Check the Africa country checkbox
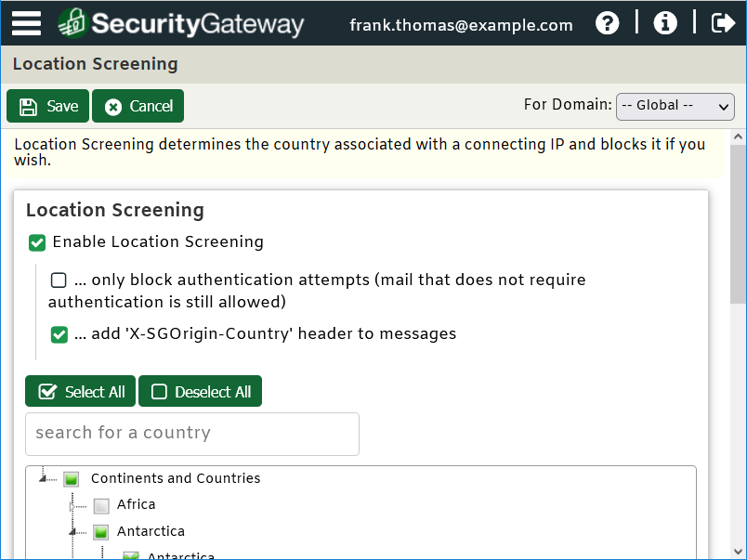The width and height of the screenshot is (747, 560). coord(100,505)
